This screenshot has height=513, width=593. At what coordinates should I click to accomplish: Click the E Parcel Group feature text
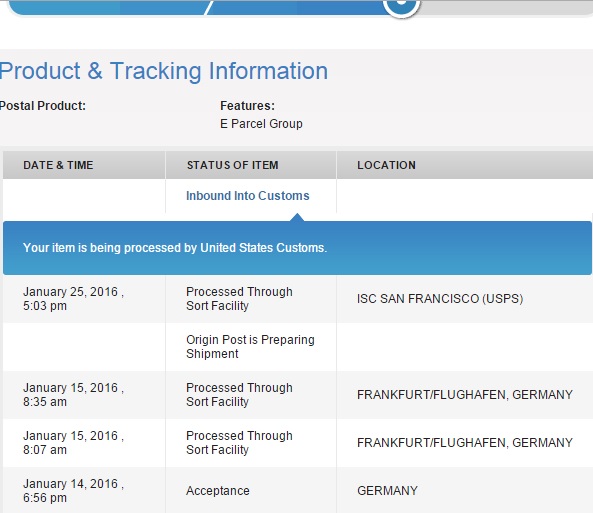click(261, 124)
